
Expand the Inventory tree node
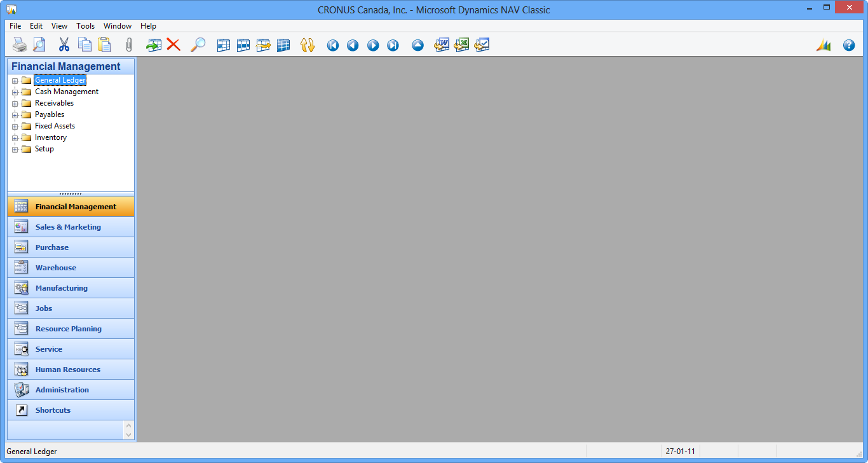15,138
